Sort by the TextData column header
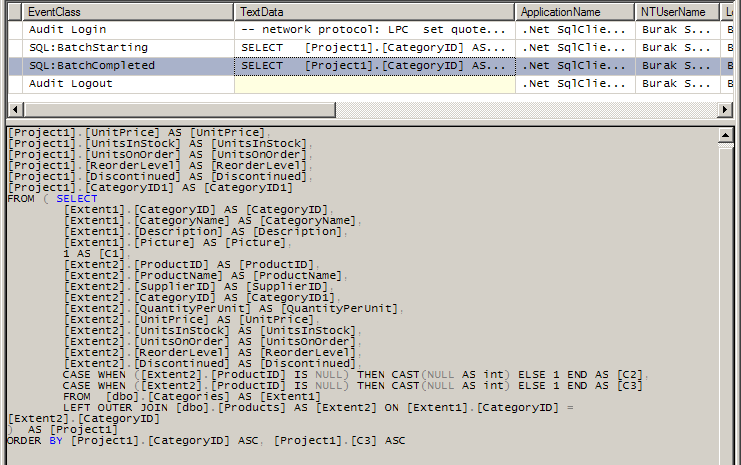 coord(374,12)
